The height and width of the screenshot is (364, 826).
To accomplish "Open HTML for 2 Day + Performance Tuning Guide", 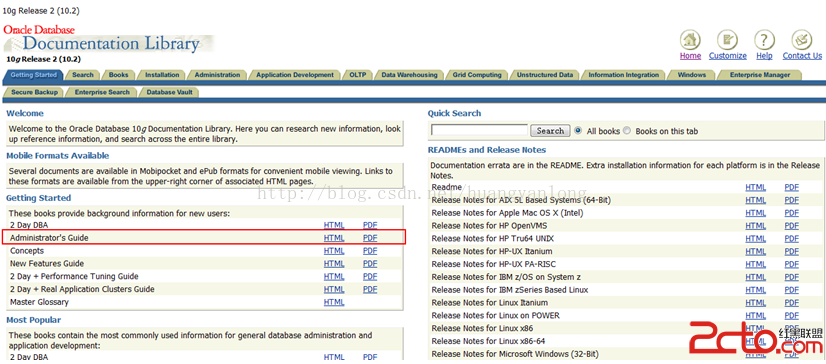I will (334, 277).
